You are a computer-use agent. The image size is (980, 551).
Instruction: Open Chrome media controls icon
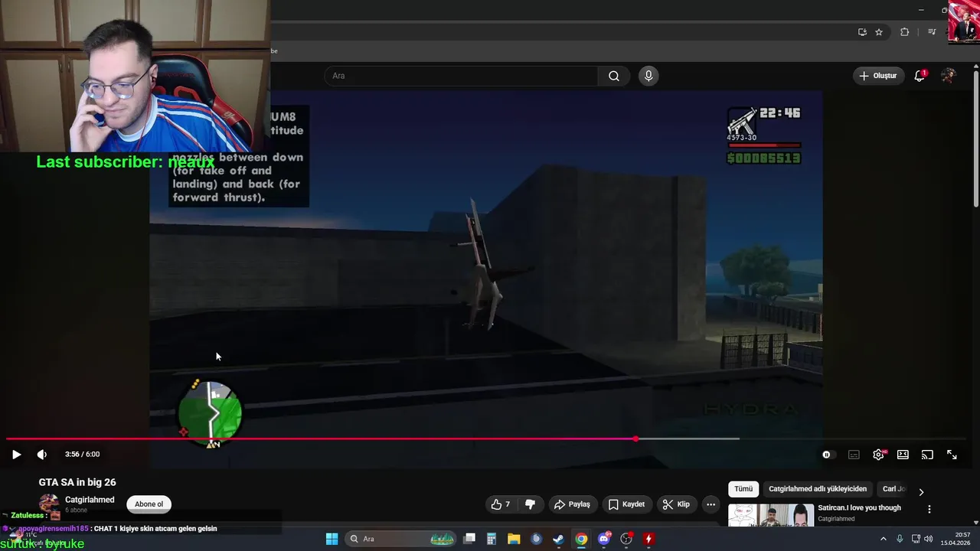(x=932, y=32)
